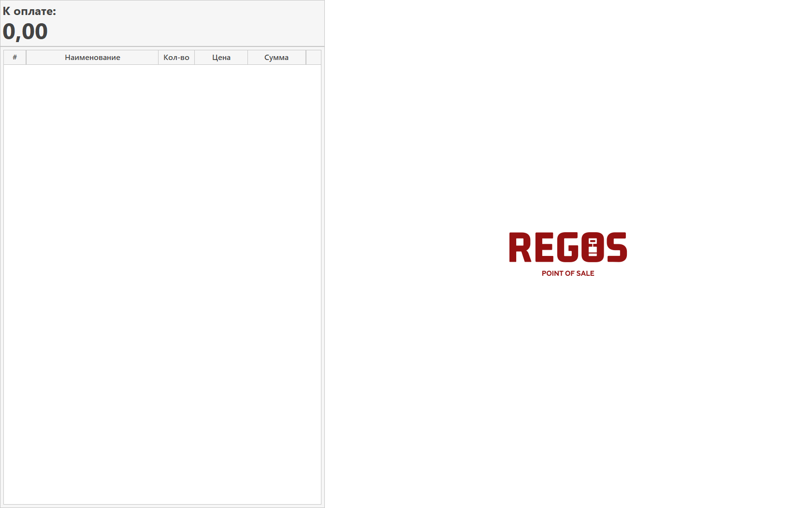Click the cash register icon in REGOS logo

593,247
